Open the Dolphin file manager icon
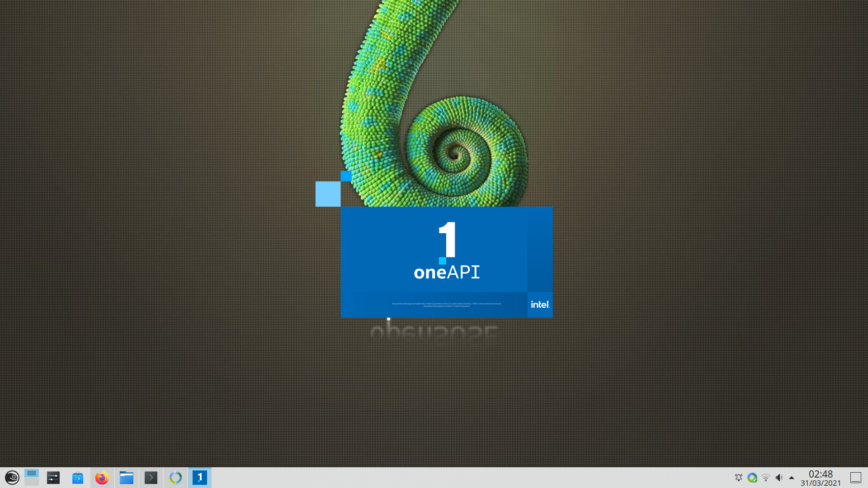868x488 pixels. click(x=127, y=478)
